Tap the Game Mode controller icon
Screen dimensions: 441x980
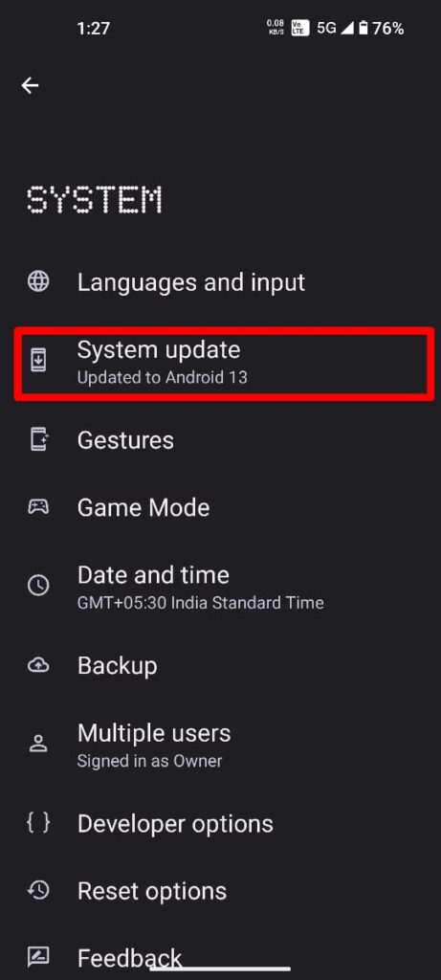(38, 507)
